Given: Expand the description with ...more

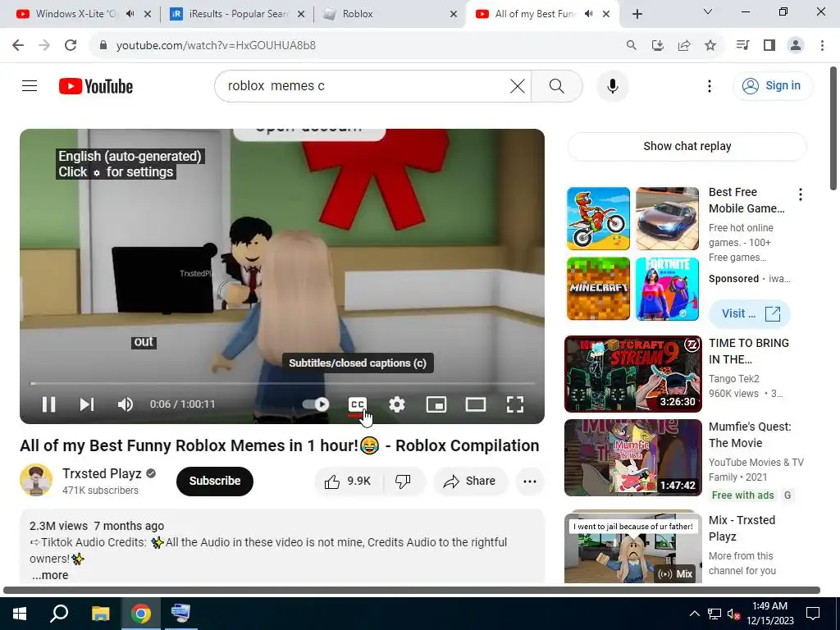Looking at the screenshot, I should pyautogui.click(x=50, y=575).
